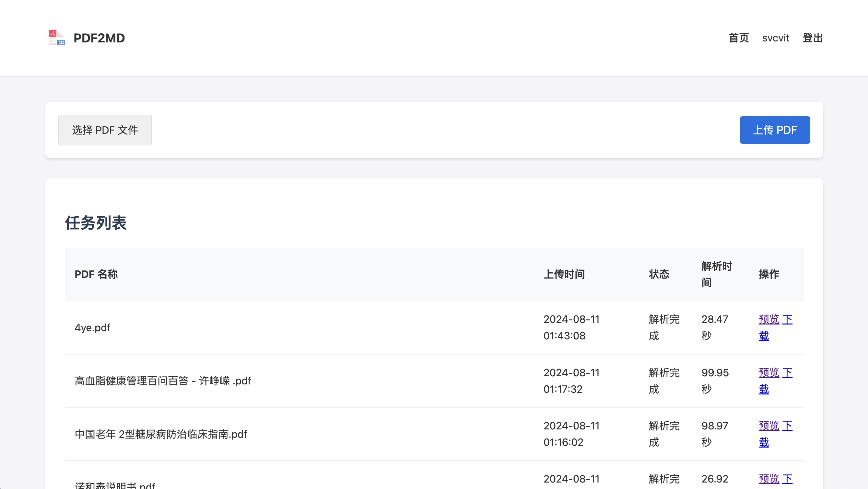The height and width of the screenshot is (489, 868).
Task: Select the 4ye.pdf file name
Action: point(92,327)
